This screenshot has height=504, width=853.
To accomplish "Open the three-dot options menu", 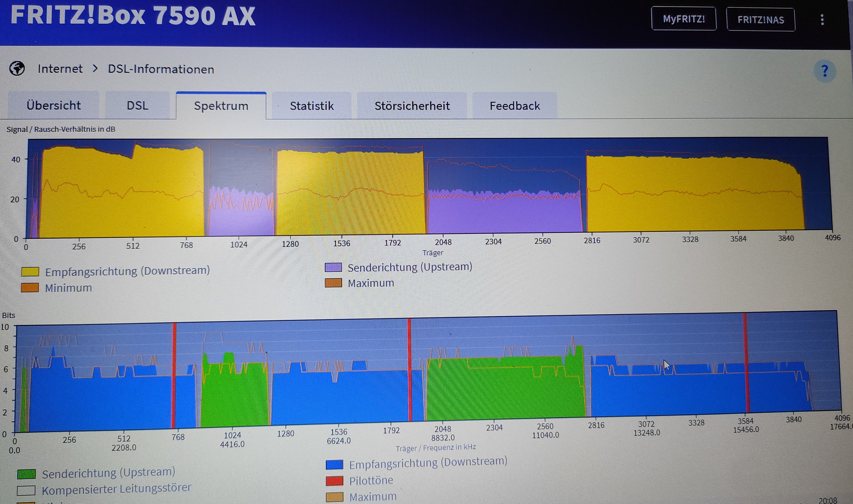I will tap(822, 20).
